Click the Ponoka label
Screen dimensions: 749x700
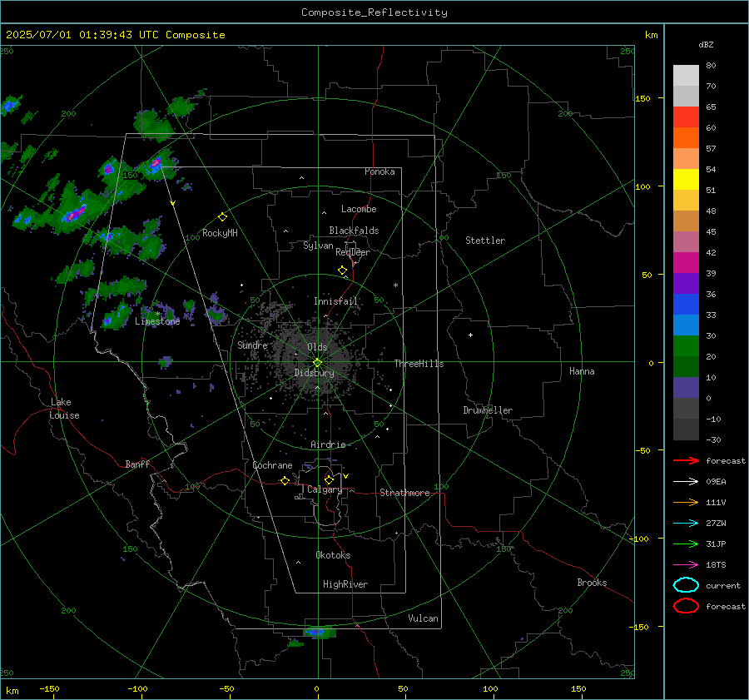(x=379, y=171)
